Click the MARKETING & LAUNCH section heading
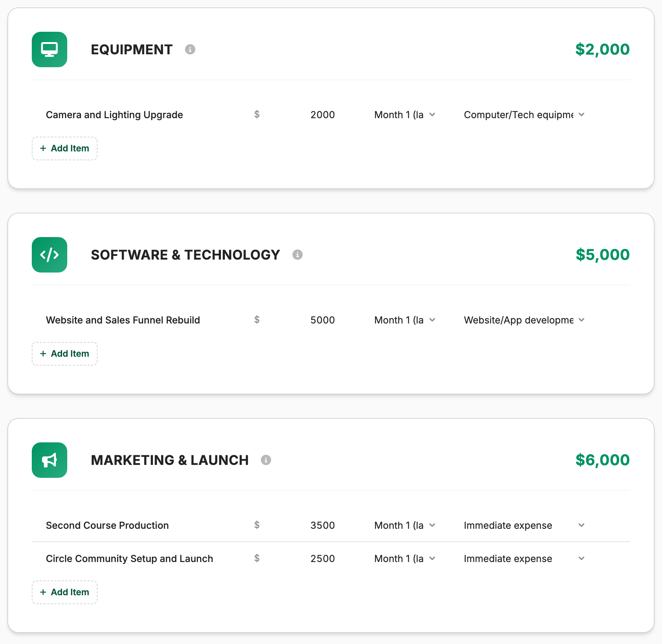Image resolution: width=662 pixels, height=644 pixels. point(170,460)
